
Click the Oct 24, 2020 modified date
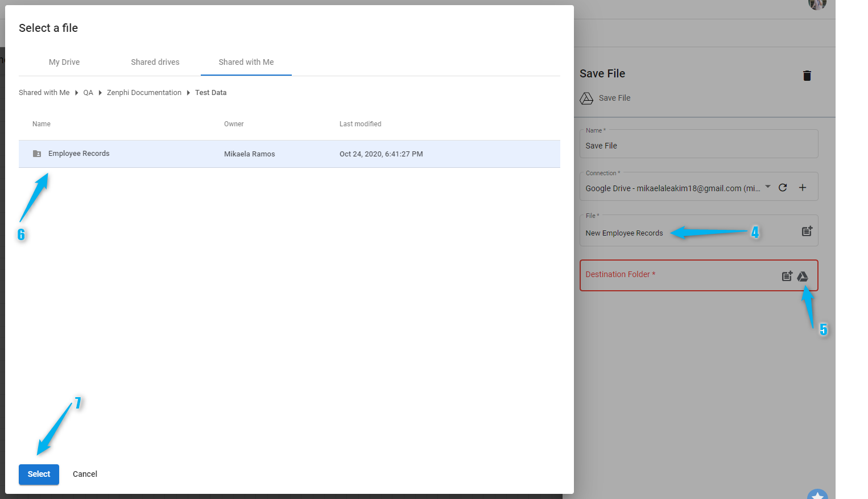(x=381, y=154)
